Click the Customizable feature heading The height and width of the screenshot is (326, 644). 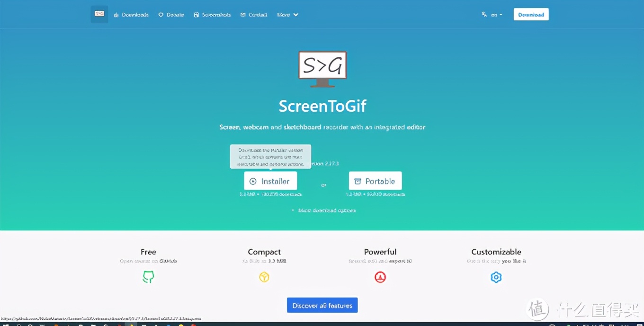496,252
